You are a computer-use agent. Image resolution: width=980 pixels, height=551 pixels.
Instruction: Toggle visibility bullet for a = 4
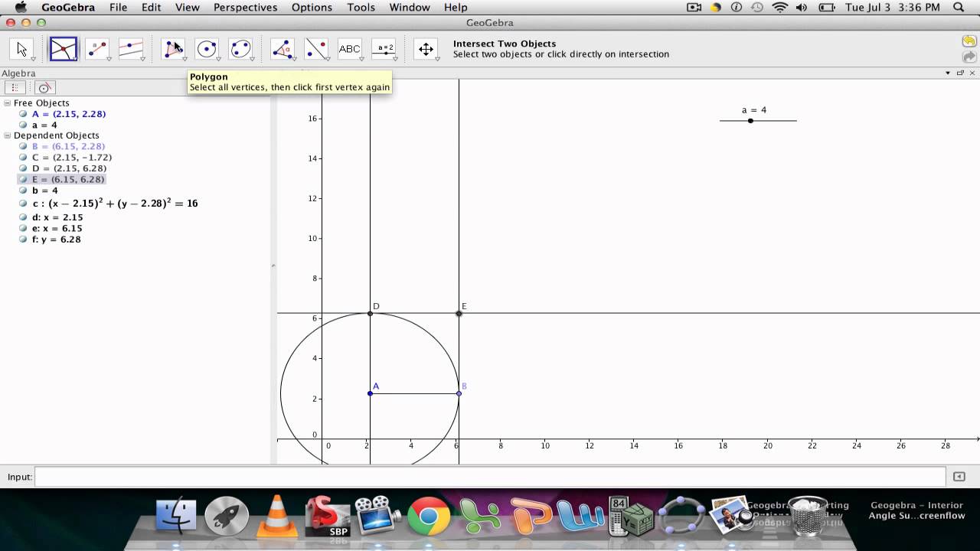coord(23,125)
